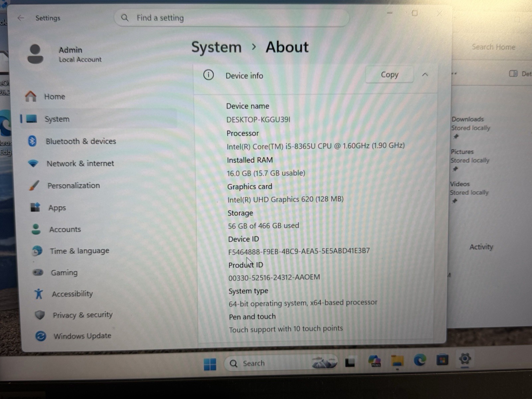
Task: Click the 56 GB of 466 GB used text
Action: point(263,226)
